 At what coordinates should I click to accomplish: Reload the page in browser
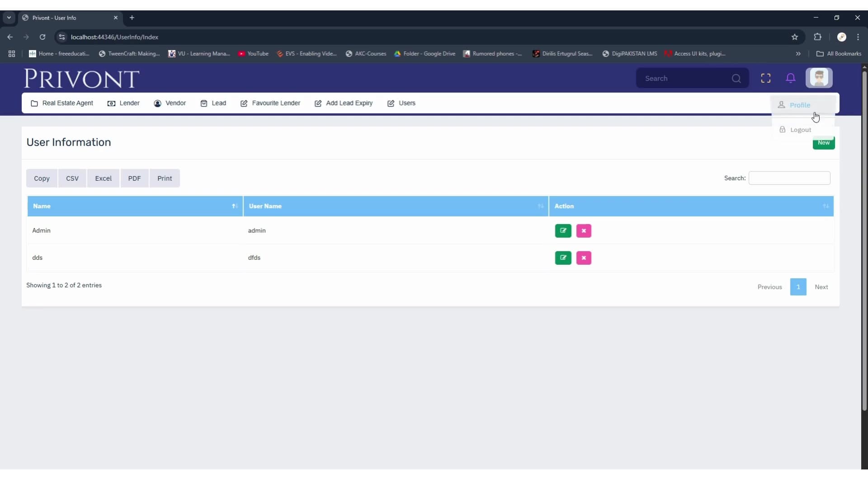pos(42,37)
